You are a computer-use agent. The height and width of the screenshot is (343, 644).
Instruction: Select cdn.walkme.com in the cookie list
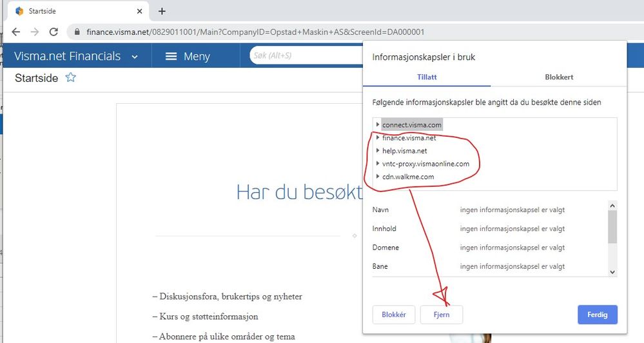coord(408,177)
